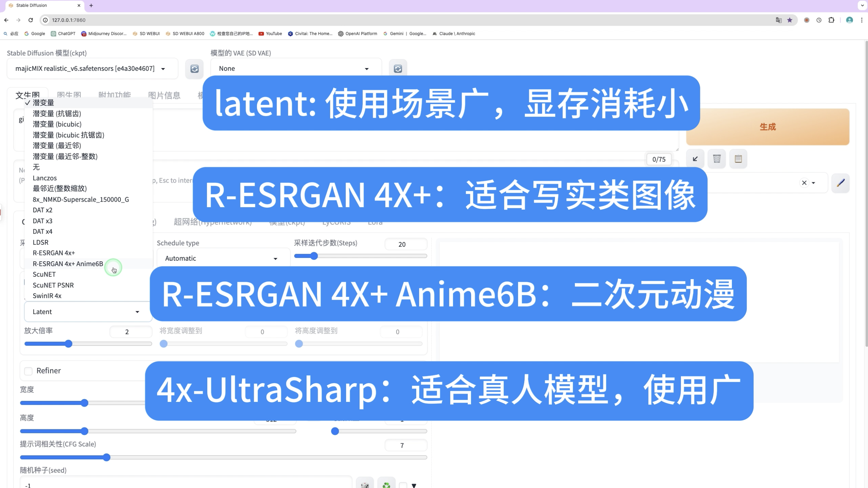Open the style editor paintbrush icon

840,183
